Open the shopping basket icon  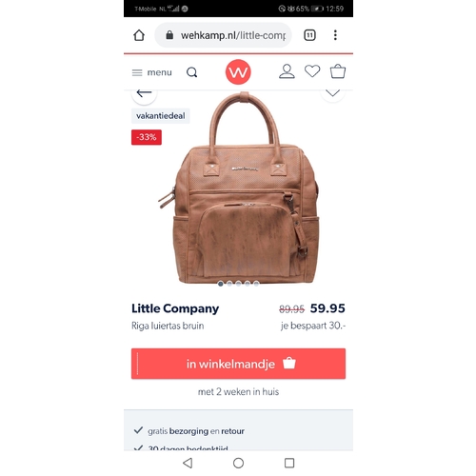tap(338, 71)
